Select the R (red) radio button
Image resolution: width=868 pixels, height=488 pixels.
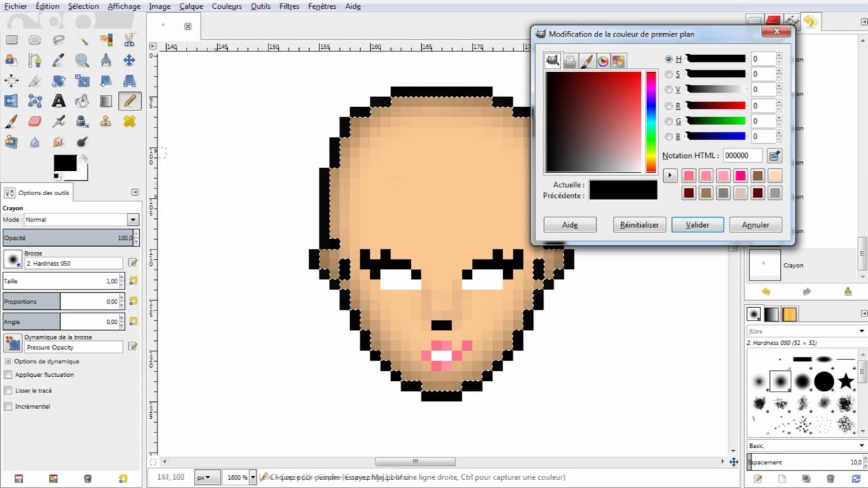pos(669,106)
